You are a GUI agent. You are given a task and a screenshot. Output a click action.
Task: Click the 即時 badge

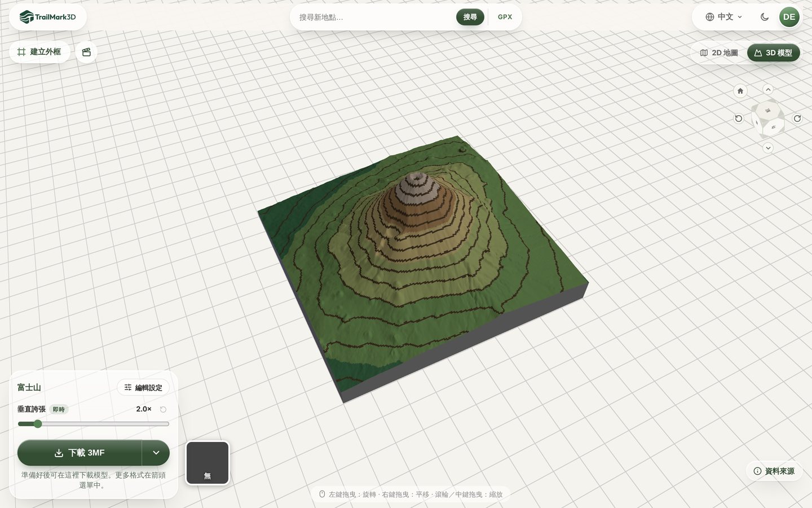(59, 409)
